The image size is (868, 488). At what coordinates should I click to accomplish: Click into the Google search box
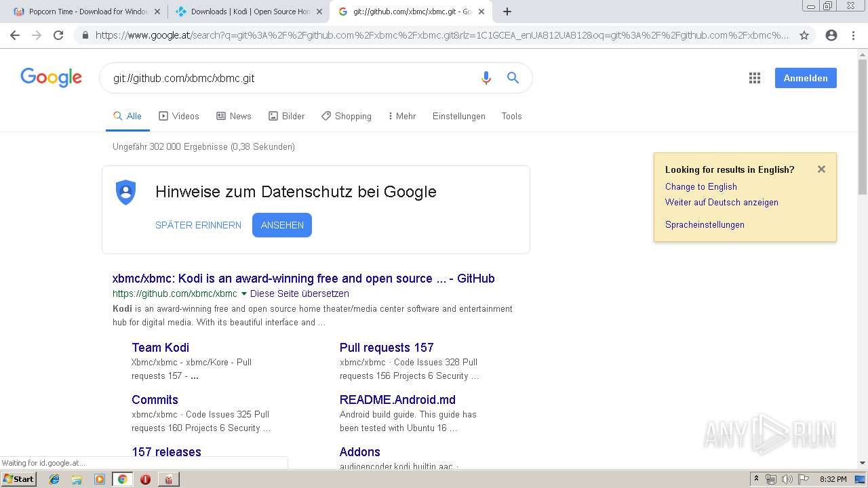point(292,78)
